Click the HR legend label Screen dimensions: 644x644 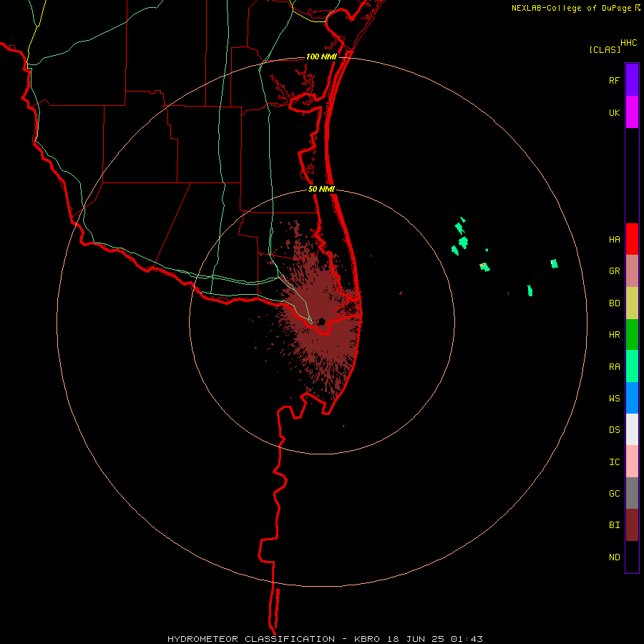tap(614, 335)
